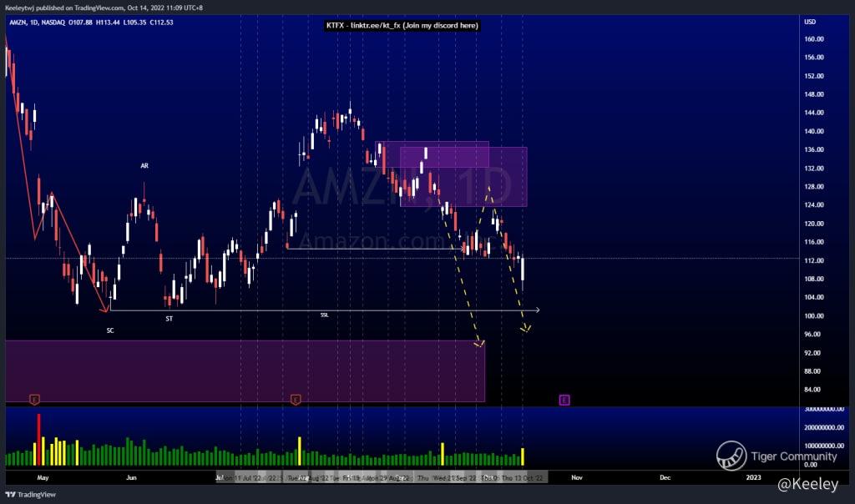855x504 pixels.
Task: Click the tall red volume bar in May
Action: pos(38,440)
